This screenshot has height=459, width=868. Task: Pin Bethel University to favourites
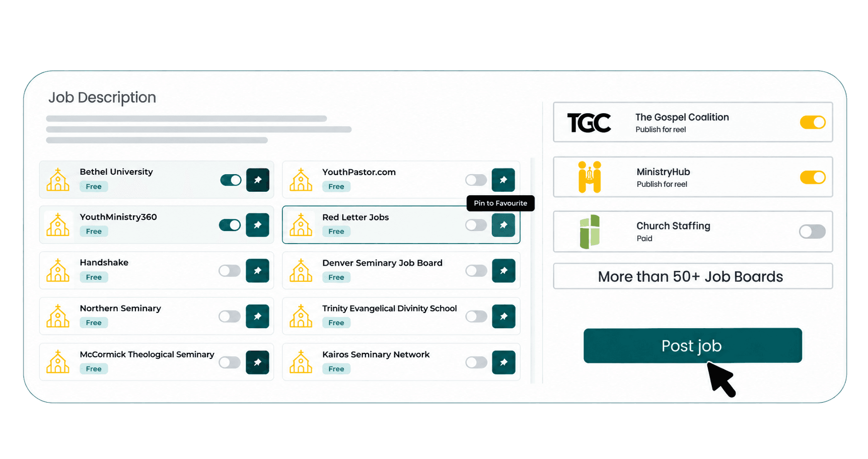[x=257, y=180]
